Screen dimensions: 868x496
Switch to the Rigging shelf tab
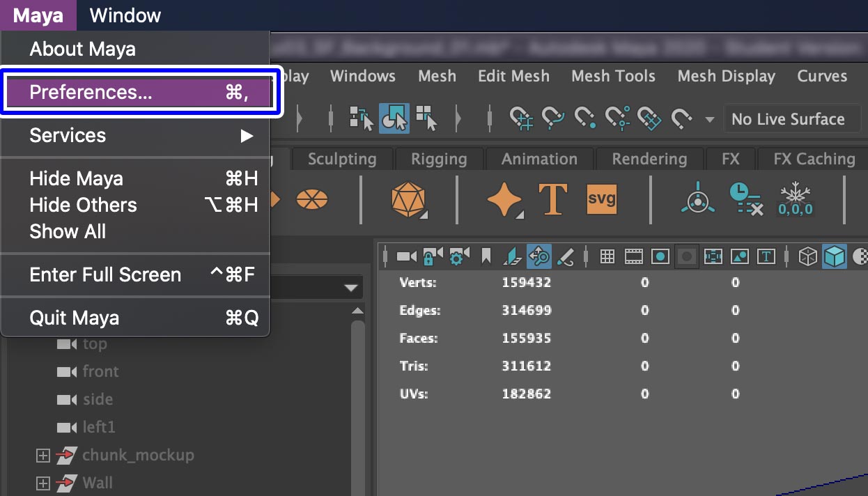(x=439, y=158)
